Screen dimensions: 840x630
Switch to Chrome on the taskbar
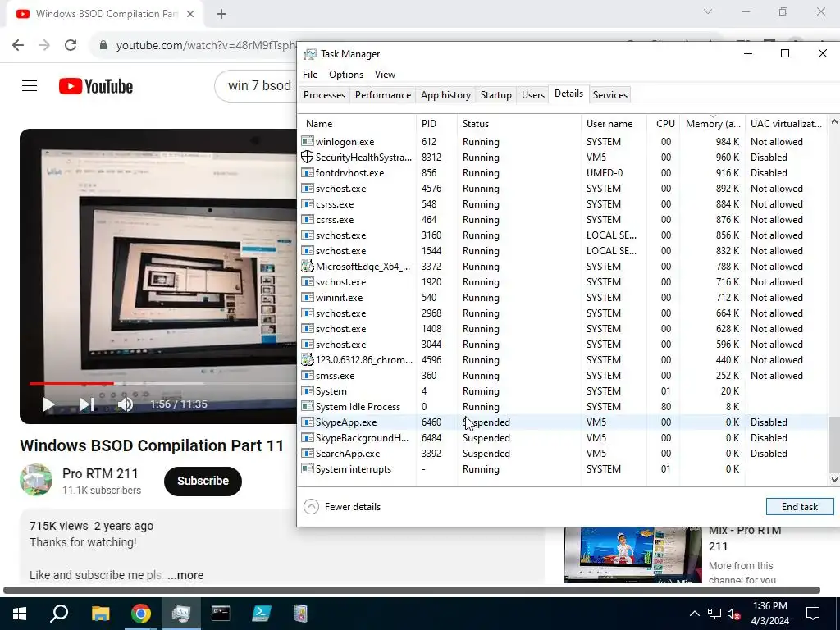pyautogui.click(x=141, y=614)
